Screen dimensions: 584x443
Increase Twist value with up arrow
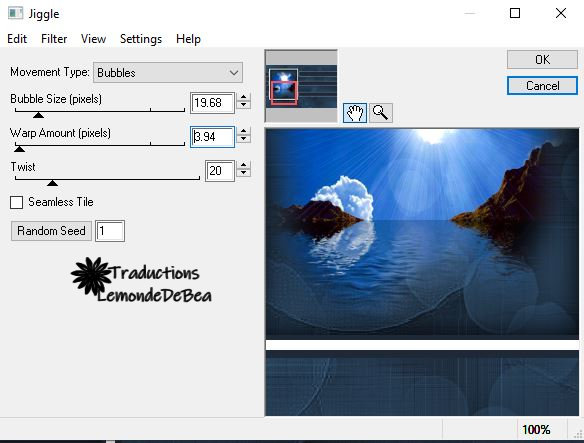coord(244,165)
